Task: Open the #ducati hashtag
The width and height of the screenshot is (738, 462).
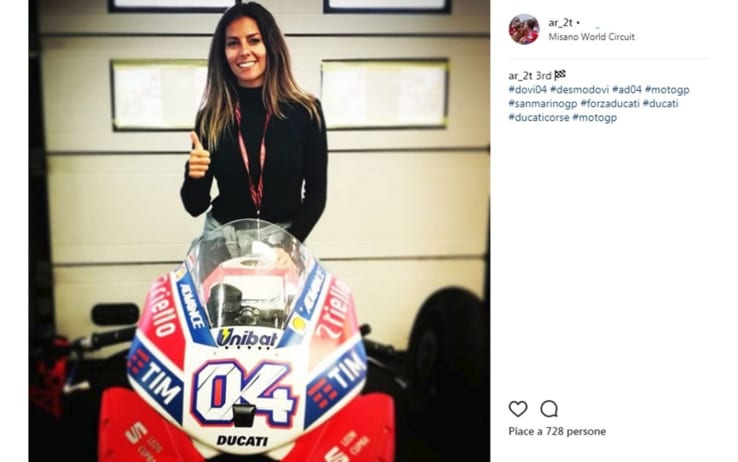Action: point(660,104)
